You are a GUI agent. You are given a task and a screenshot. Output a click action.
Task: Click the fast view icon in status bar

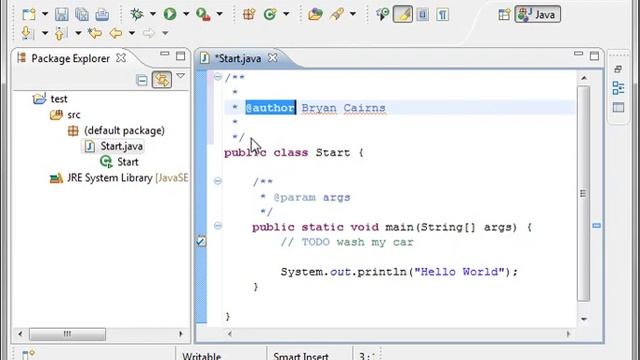[29, 355]
